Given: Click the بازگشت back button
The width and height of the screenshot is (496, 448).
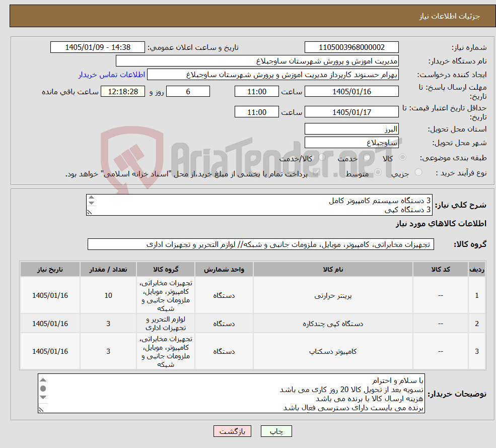Looking at the screenshot, I should pyautogui.click(x=232, y=431).
